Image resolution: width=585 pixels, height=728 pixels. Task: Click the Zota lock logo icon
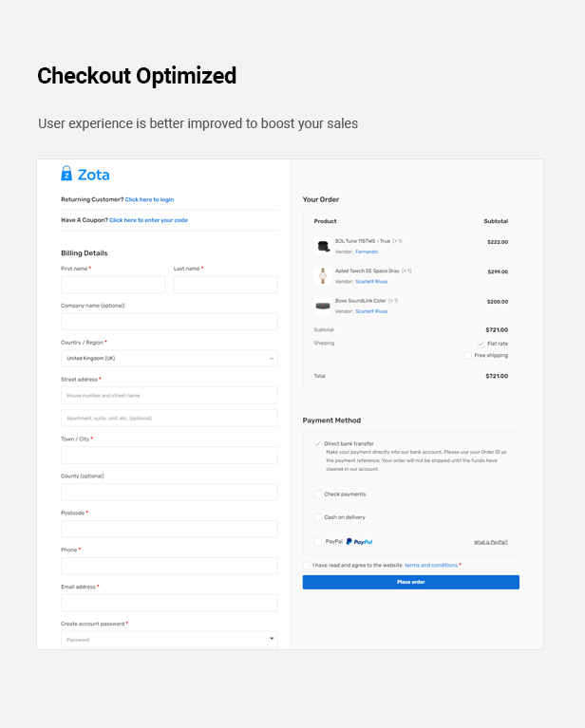66,174
